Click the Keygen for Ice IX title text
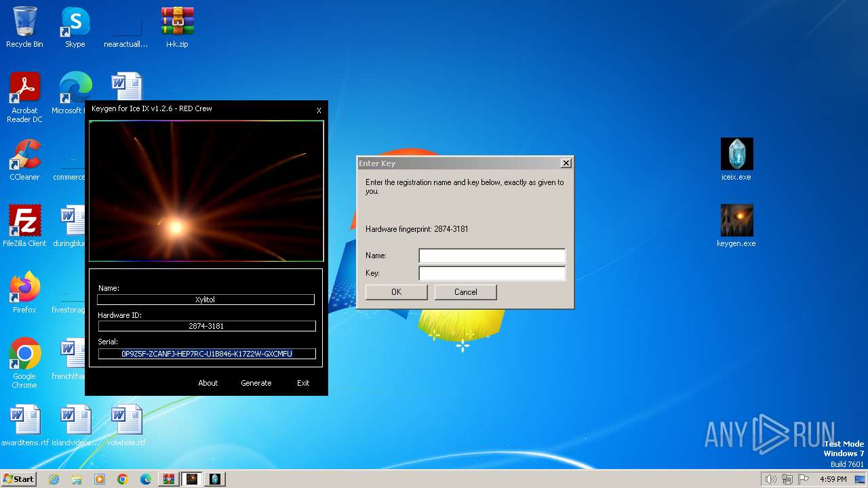Screen dimensions: 868x488 152,108
